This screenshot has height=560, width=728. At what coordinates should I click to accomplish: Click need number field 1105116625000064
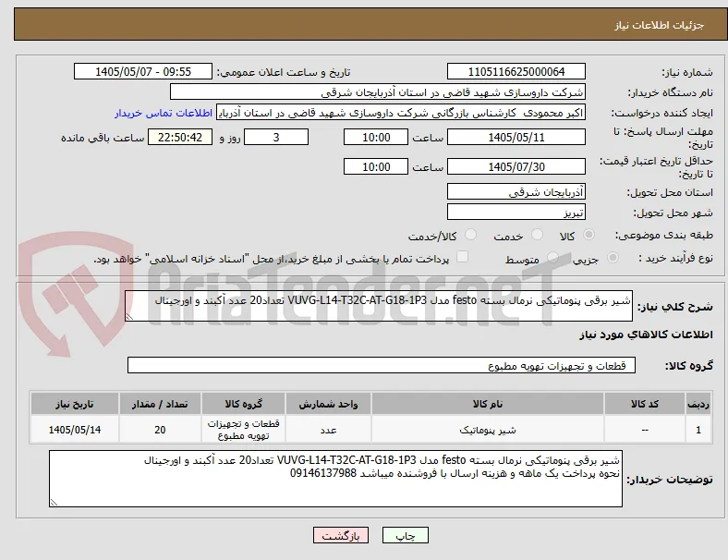(516, 71)
